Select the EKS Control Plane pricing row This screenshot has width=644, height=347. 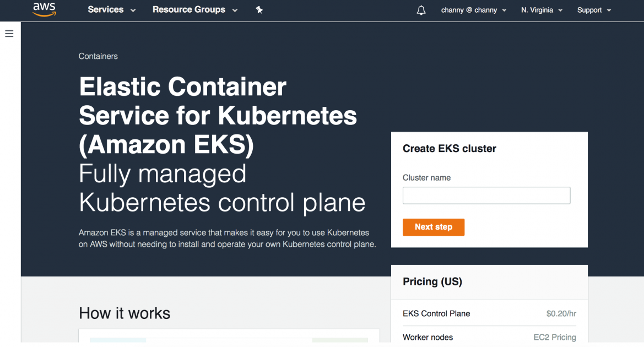(x=436, y=313)
